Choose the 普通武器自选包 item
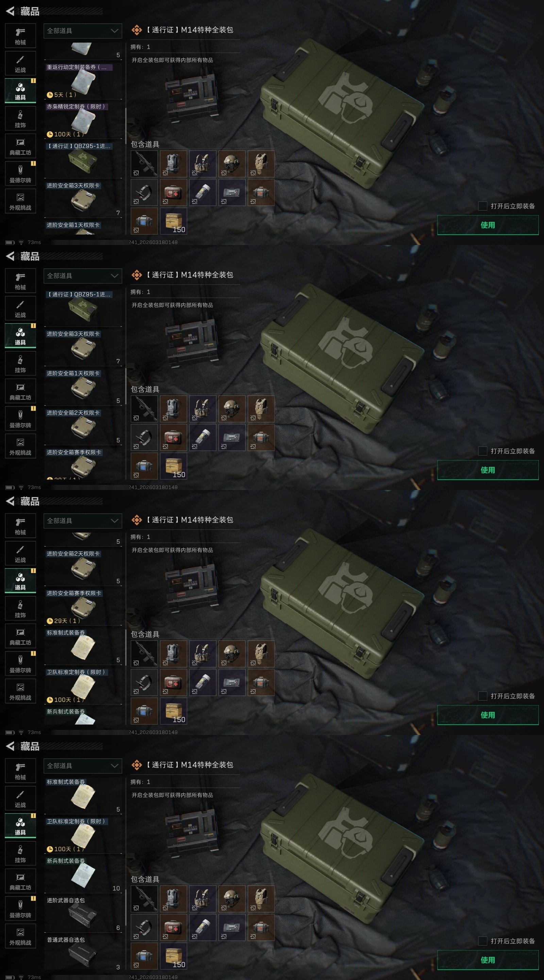544x980 pixels. (83, 953)
